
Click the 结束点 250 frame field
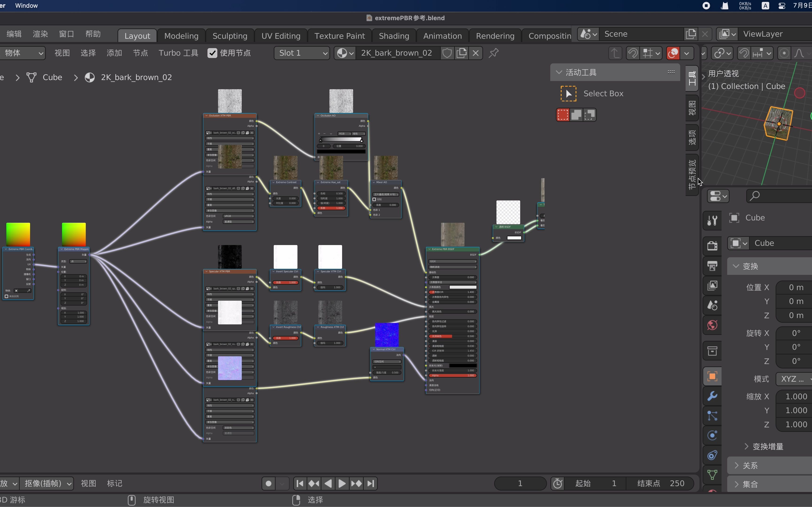click(x=660, y=484)
